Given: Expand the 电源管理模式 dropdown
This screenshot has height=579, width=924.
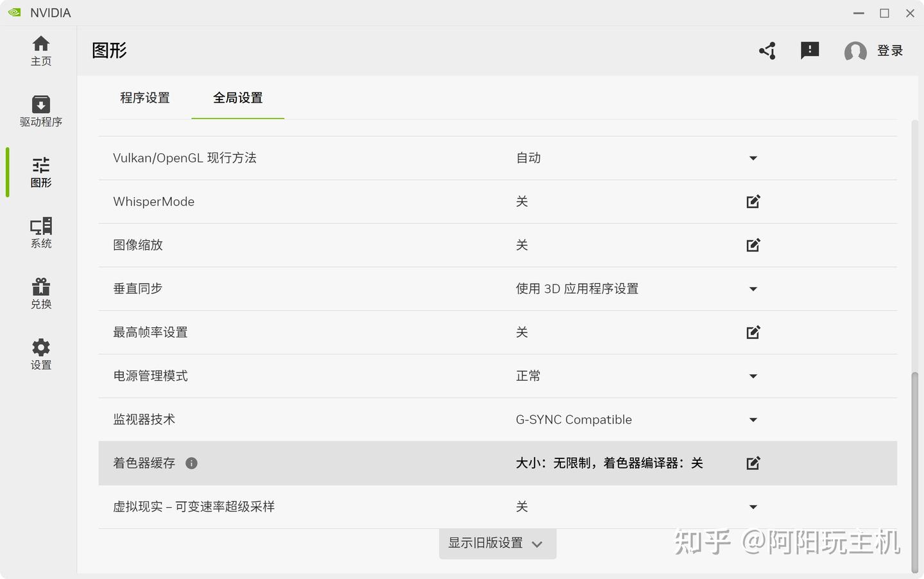Looking at the screenshot, I should click(753, 376).
